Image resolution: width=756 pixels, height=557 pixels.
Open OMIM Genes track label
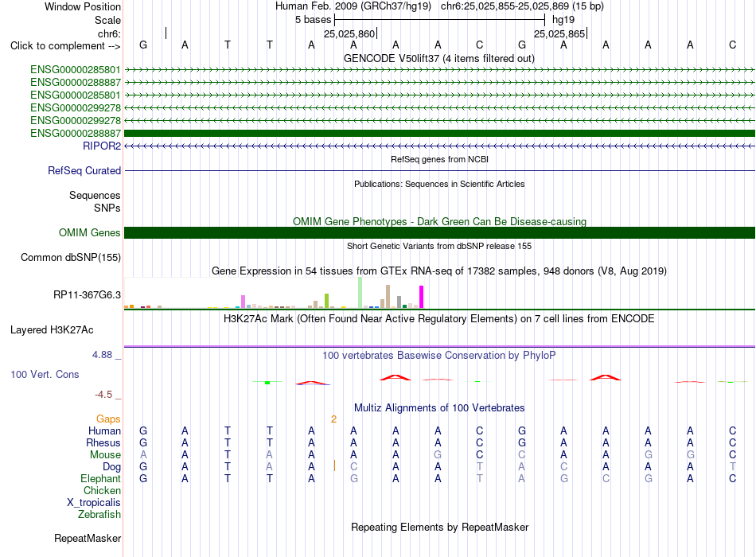90,233
